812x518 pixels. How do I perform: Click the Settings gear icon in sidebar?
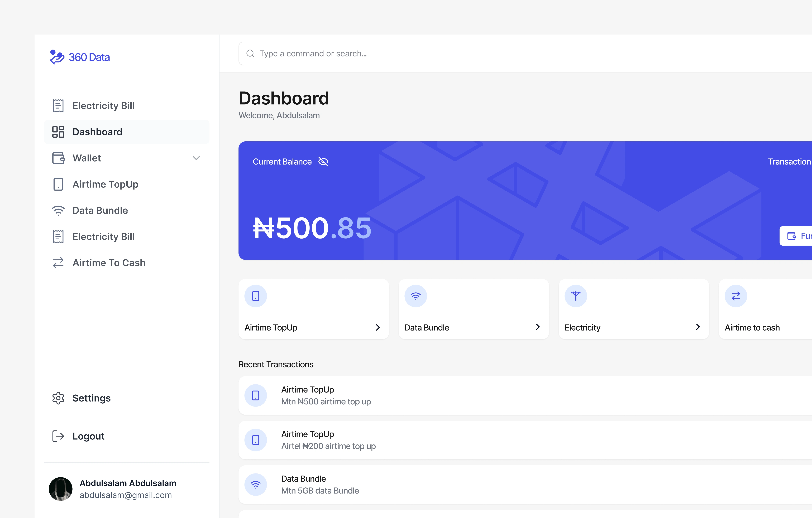point(58,398)
